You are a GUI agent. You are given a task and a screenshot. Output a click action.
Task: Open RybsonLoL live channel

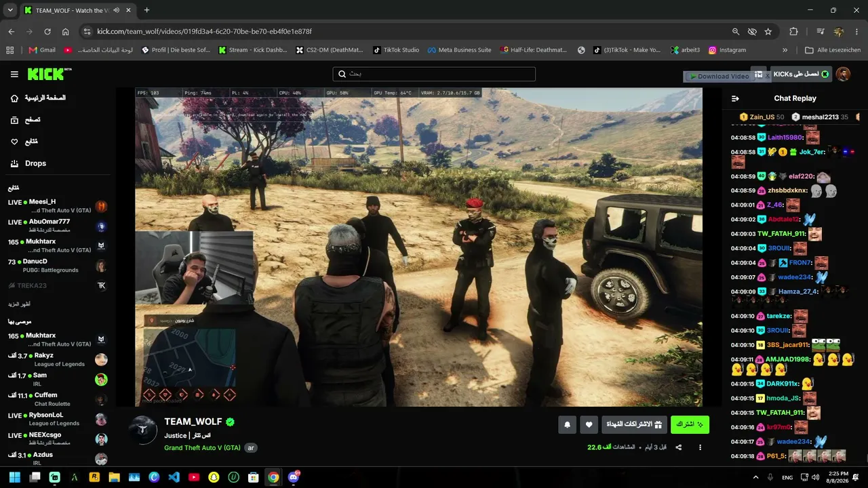pos(58,419)
